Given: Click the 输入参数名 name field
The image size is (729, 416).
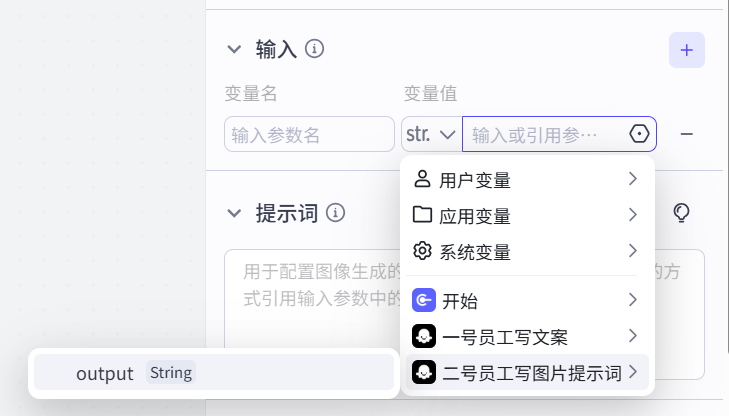Looking at the screenshot, I should (x=309, y=134).
